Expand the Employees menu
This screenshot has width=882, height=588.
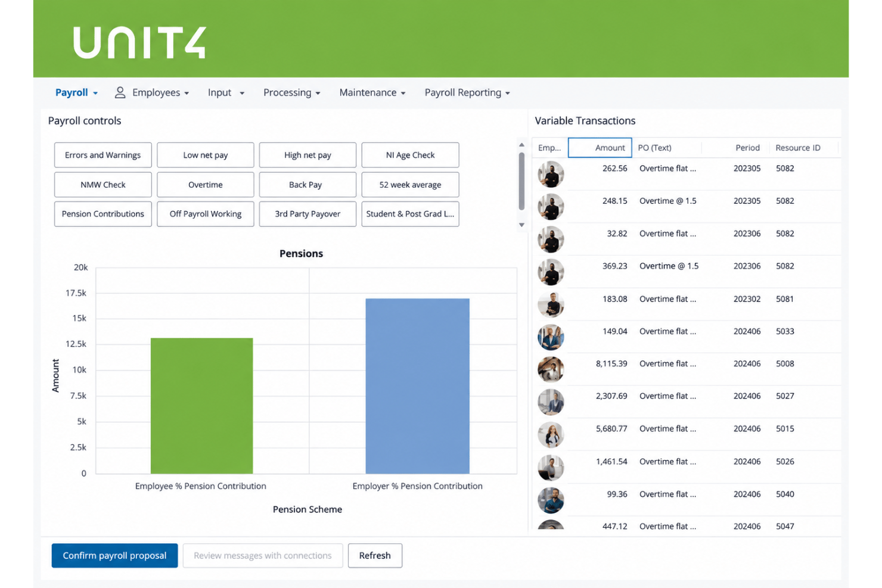tap(160, 92)
